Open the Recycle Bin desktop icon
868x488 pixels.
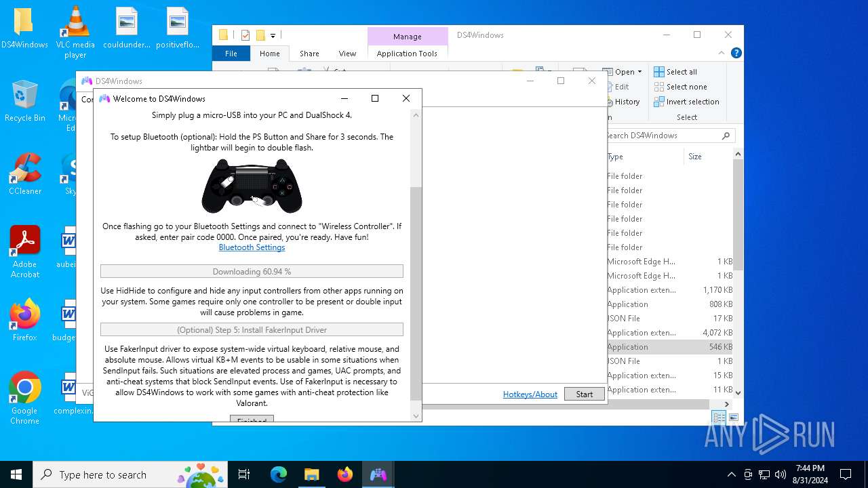(x=24, y=102)
